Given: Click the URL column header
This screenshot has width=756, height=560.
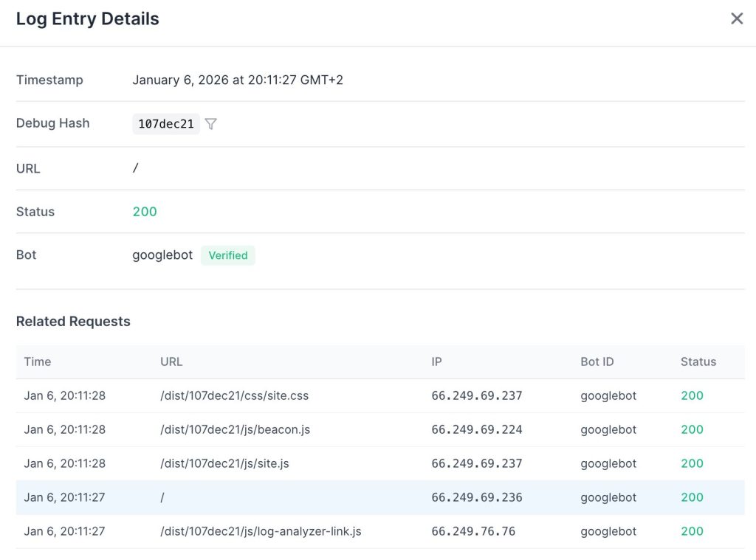Looking at the screenshot, I should (x=171, y=362).
